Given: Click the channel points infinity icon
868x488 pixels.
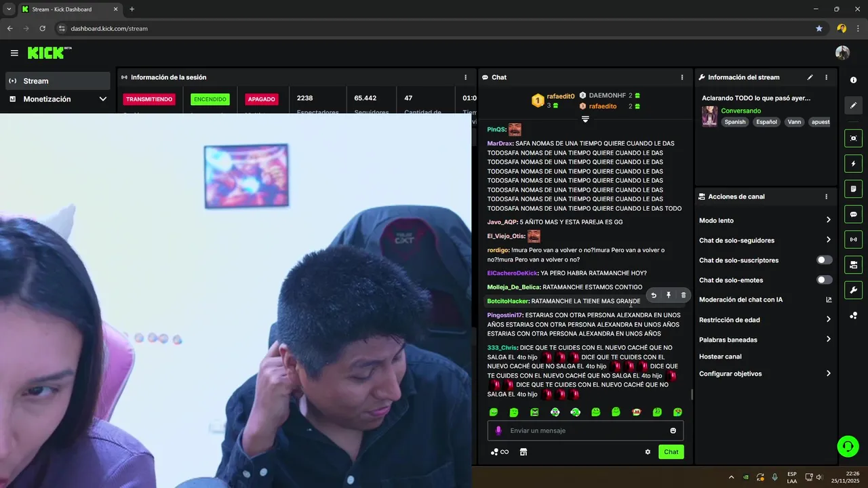Looking at the screenshot, I should coord(500,452).
